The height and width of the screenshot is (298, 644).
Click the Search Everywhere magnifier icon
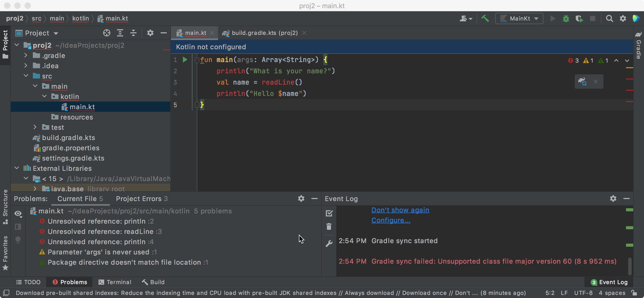pos(609,18)
